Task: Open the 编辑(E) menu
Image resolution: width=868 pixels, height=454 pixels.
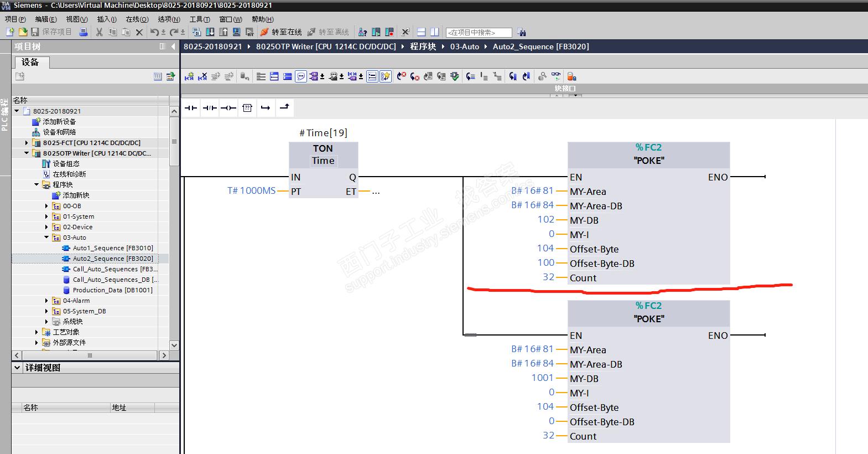Action: pos(46,19)
